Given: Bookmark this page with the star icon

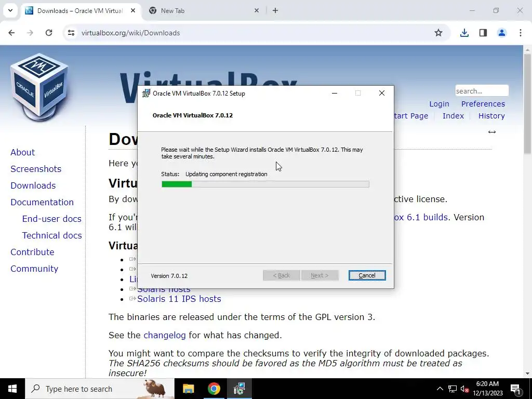Looking at the screenshot, I should pyautogui.click(x=438, y=33).
